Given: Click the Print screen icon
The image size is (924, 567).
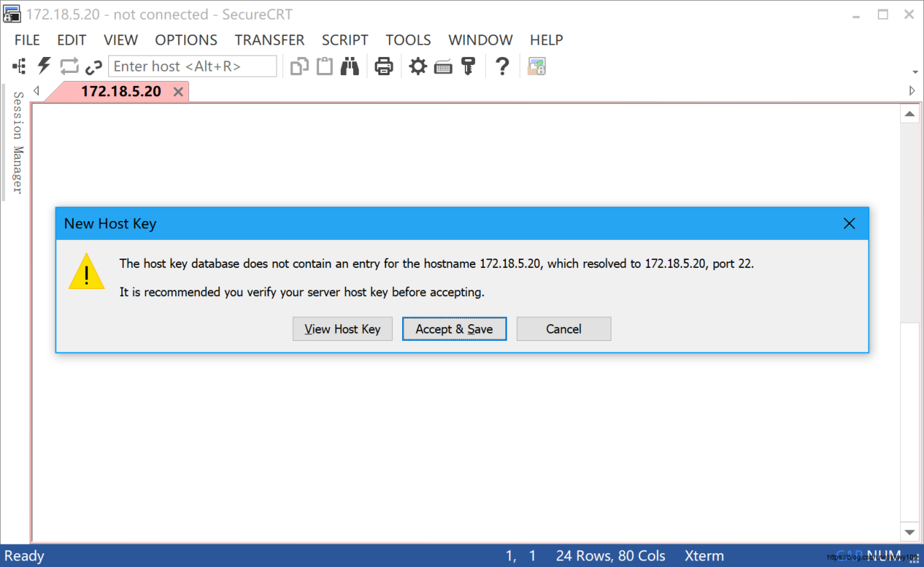Looking at the screenshot, I should pyautogui.click(x=383, y=66).
